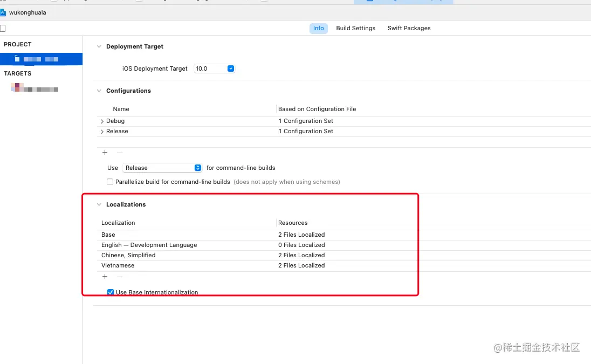Click Based on Configuration File column header
Viewport: 591px width, 364px height.
pos(317,109)
